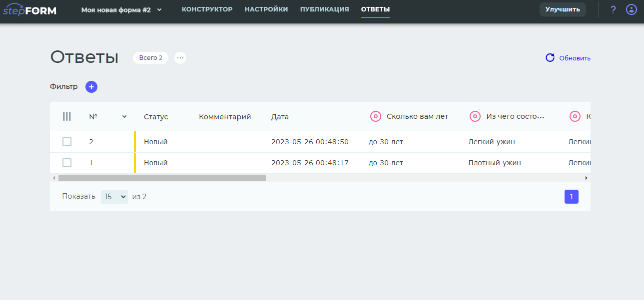Open the ellipsis menu beside Всего 2

click(180, 58)
